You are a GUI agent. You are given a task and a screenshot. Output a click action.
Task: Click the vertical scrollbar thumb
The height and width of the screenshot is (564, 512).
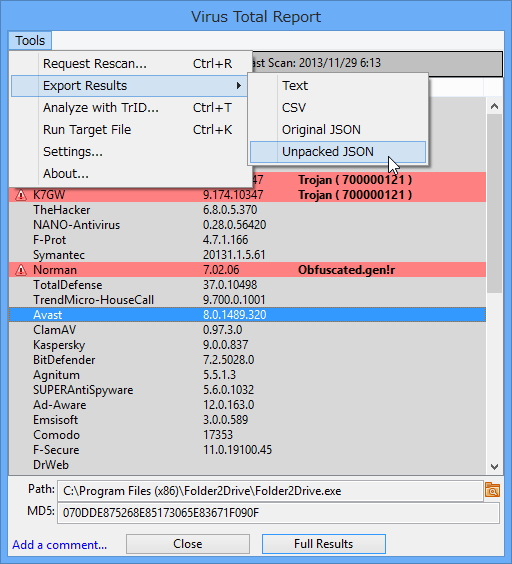[x=494, y=204]
